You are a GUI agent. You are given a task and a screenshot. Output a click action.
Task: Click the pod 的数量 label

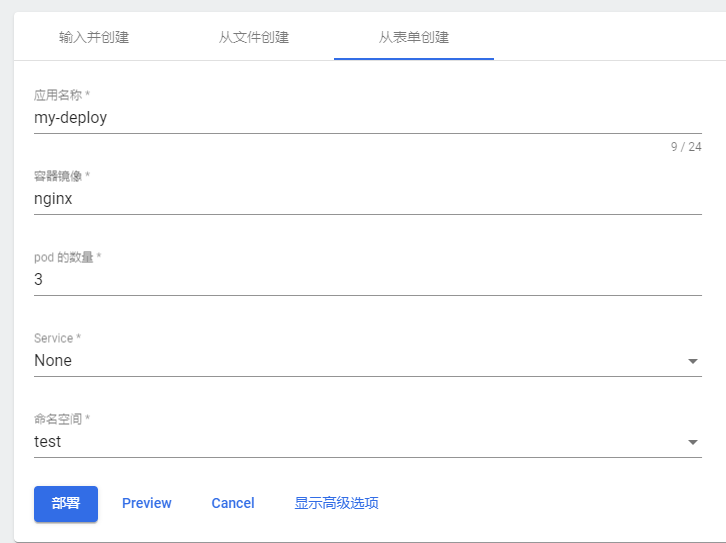click(68, 257)
